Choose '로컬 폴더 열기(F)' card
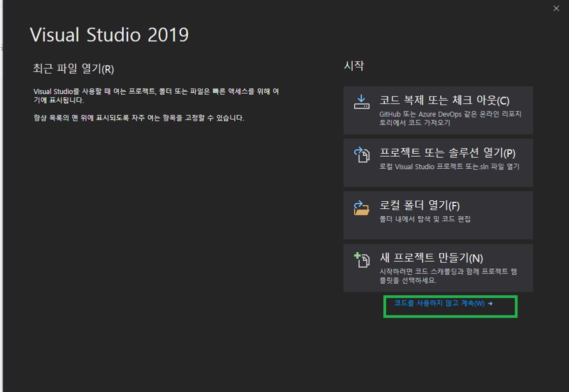The image size is (569, 392). pyautogui.click(x=438, y=215)
